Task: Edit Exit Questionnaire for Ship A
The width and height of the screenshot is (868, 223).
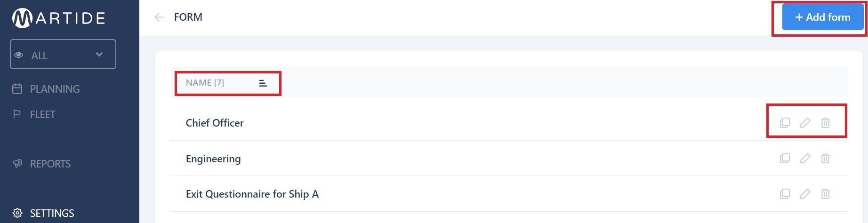Action: [x=805, y=194]
